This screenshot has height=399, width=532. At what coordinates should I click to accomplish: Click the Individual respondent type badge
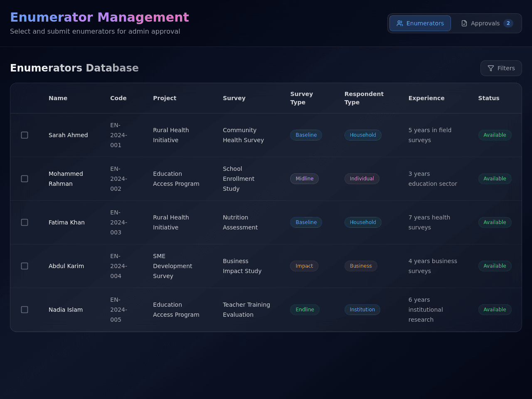(x=362, y=179)
